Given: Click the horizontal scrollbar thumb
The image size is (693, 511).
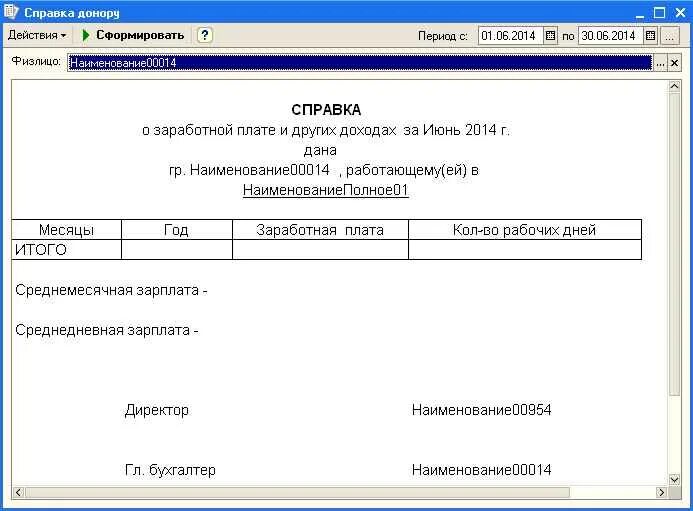Looking at the screenshot, I should tap(297, 492).
